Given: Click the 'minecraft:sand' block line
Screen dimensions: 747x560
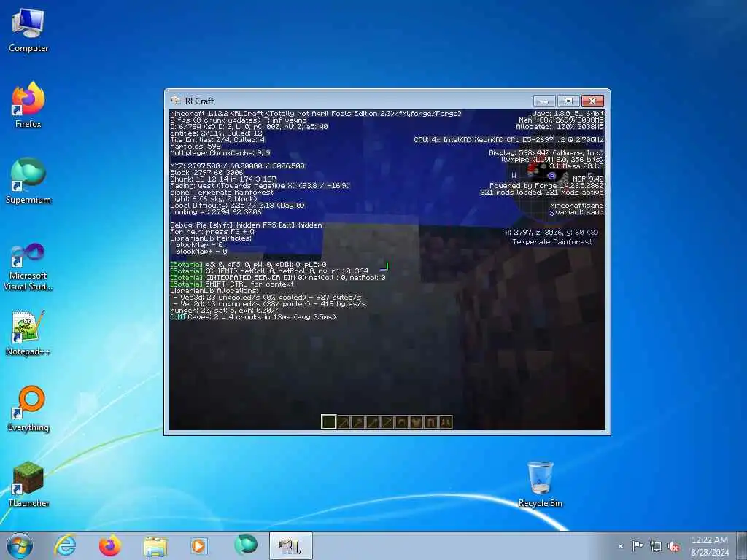Looking at the screenshot, I should [x=577, y=205].
